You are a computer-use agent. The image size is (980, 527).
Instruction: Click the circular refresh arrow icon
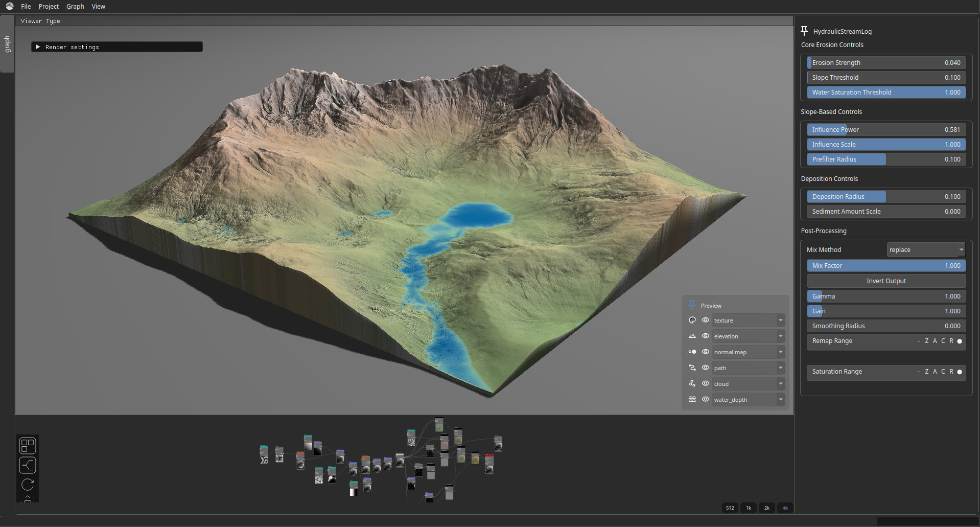[28, 485]
